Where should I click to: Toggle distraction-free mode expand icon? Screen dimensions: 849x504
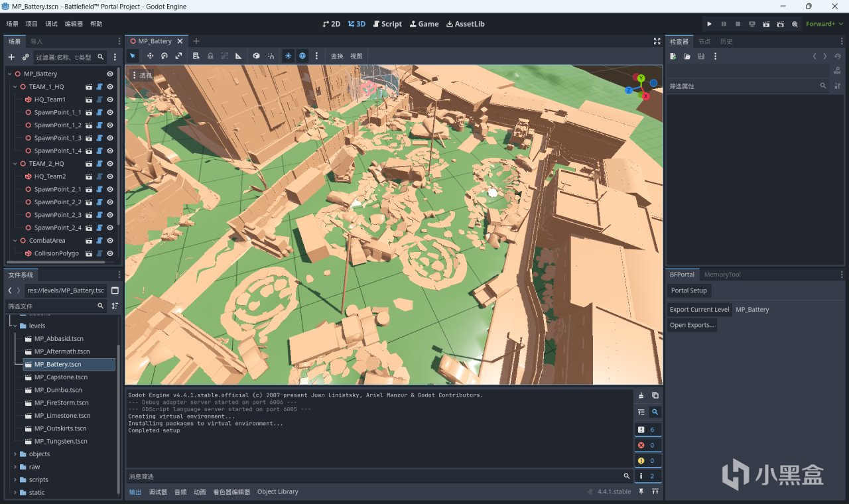pos(657,41)
